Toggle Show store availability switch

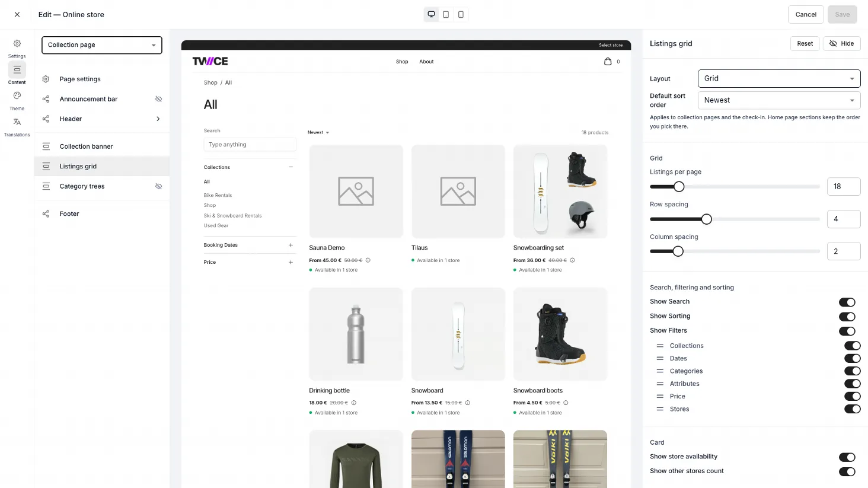pyautogui.click(x=847, y=457)
